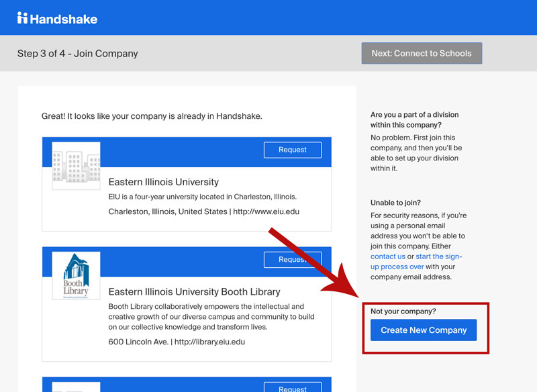This screenshot has width=537, height=392.
Task: Select Eastern Illinois University Booth Library title
Action: [x=194, y=292]
